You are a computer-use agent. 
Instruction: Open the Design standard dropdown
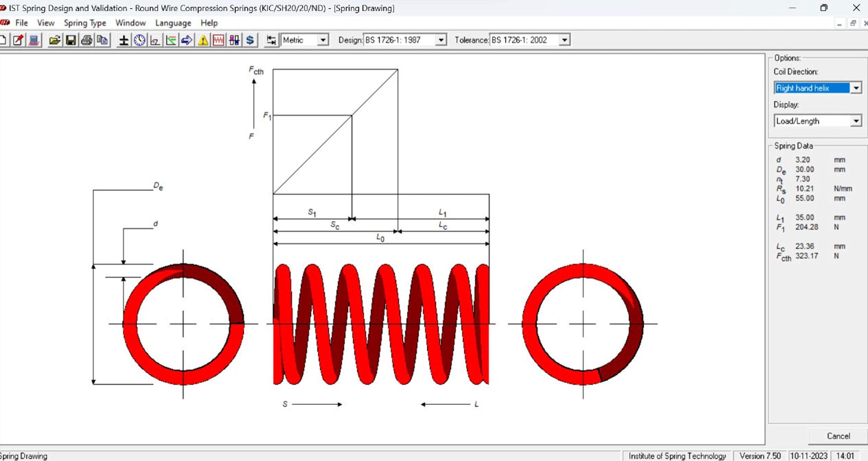coord(441,40)
